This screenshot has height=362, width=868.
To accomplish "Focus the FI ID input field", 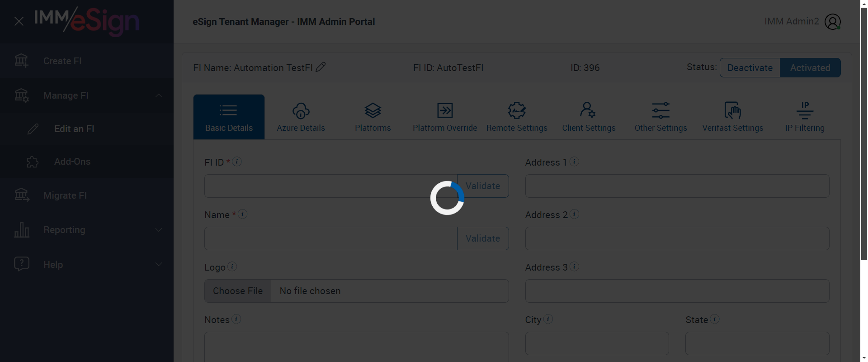I will [x=331, y=186].
